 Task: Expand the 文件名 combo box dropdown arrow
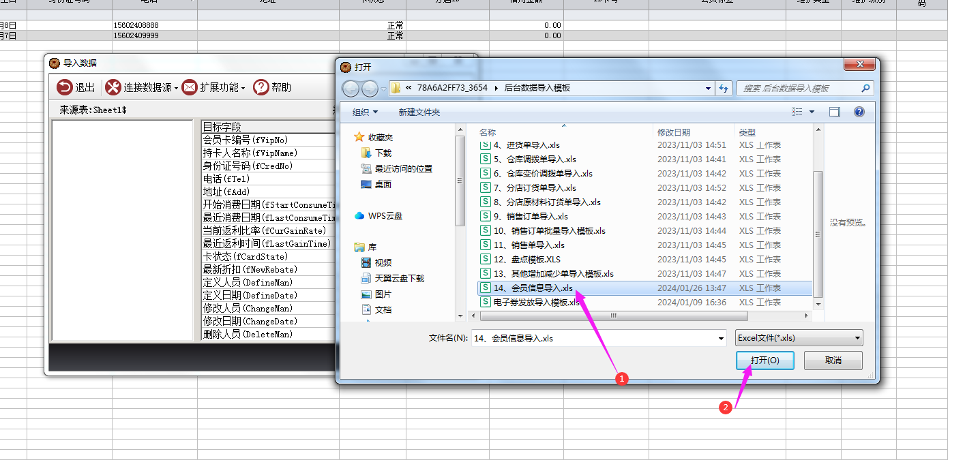click(x=722, y=338)
